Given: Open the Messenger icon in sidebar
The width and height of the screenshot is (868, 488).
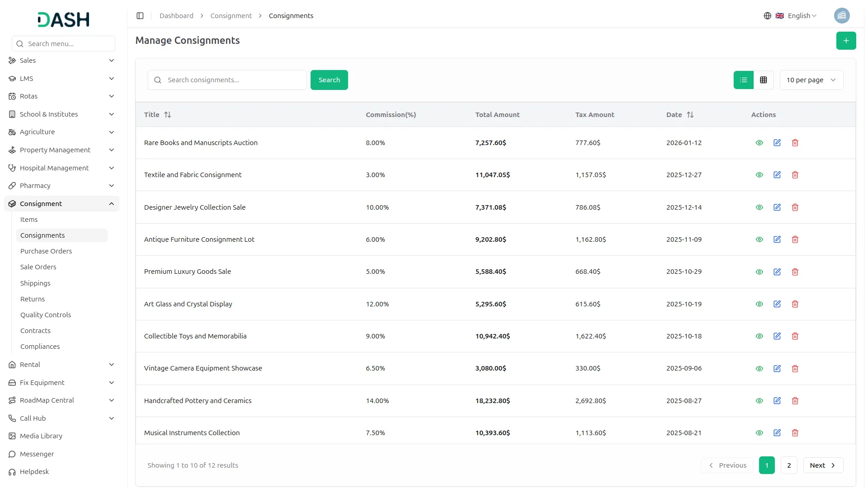Looking at the screenshot, I should pyautogui.click(x=12, y=454).
